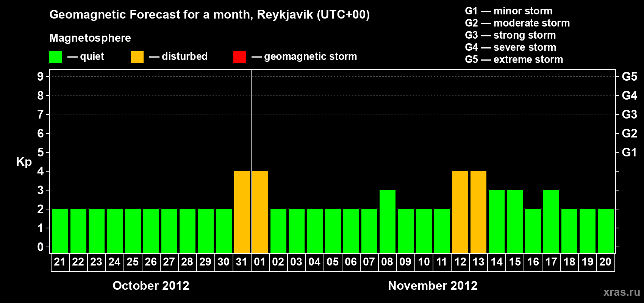Select the green bar for November 08

point(388,222)
